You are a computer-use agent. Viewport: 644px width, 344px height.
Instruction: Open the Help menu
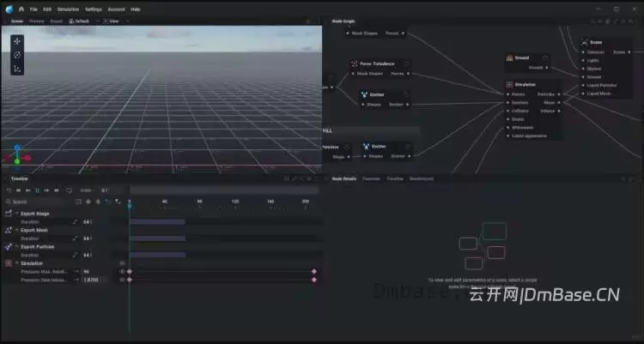[x=136, y=9]
